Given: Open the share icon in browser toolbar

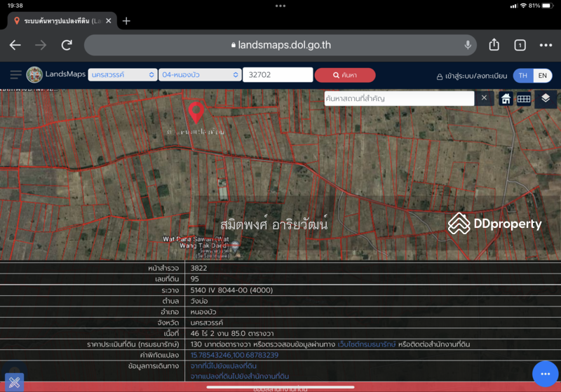Looking at the screenshot, I should point(494,45).
